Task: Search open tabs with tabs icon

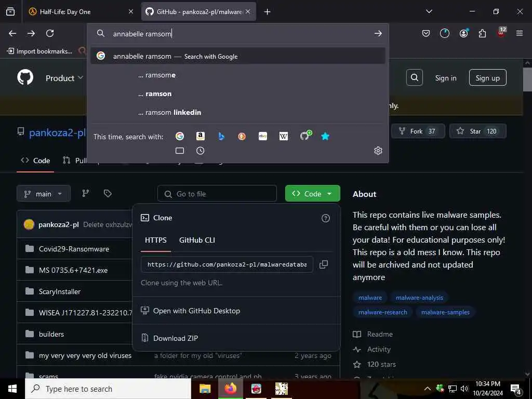Action: pos(179,151)
